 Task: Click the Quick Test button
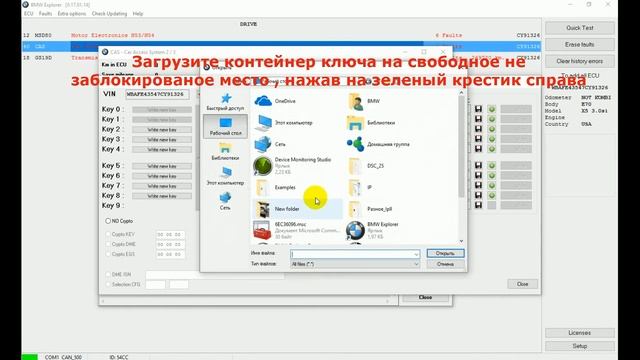[580, 28]
